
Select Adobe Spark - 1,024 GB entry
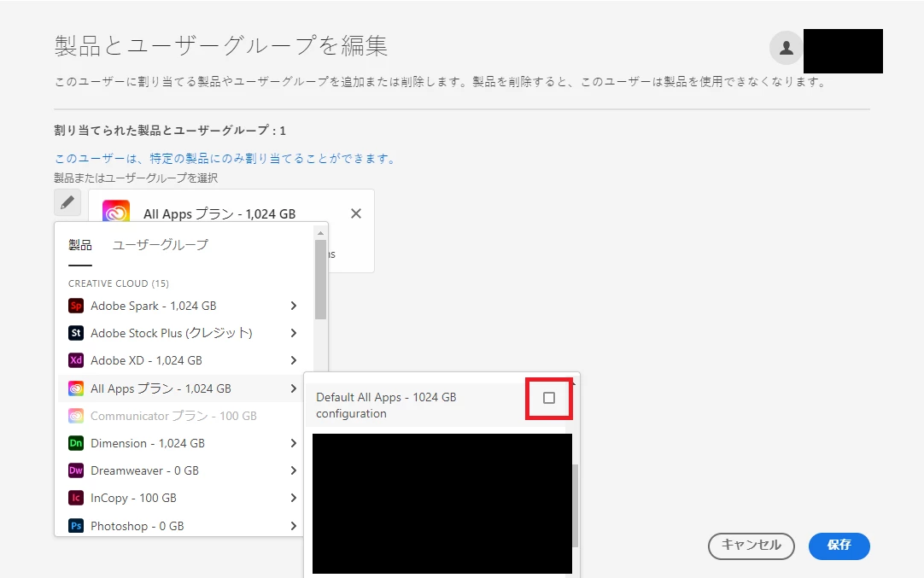tap(184, 306)
